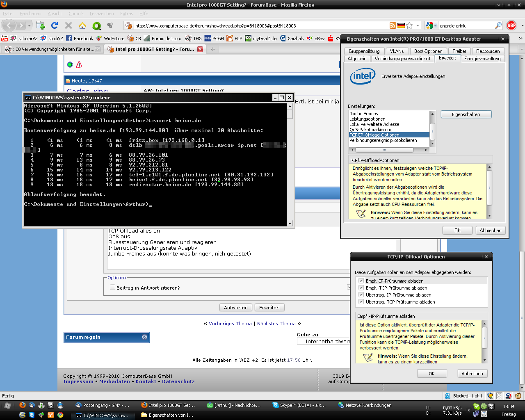
Task: Open Skype BETA taskbar item
Action: [x=299, y=405]
